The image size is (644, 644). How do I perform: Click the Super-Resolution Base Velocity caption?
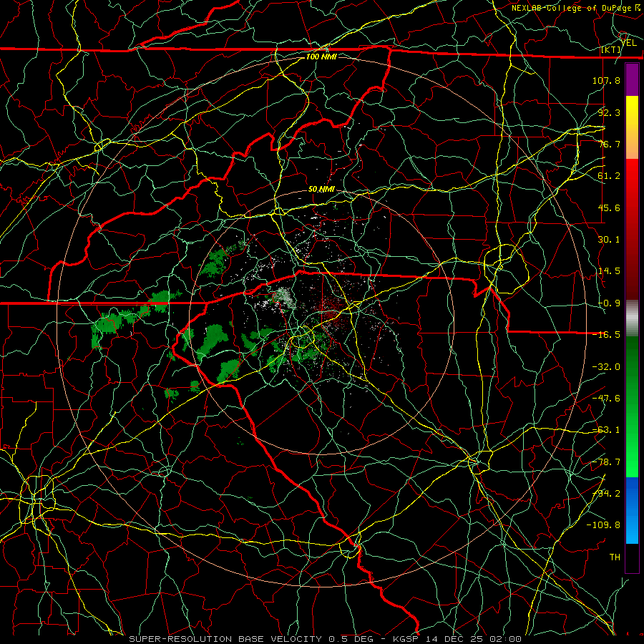(x=326, y=639)
